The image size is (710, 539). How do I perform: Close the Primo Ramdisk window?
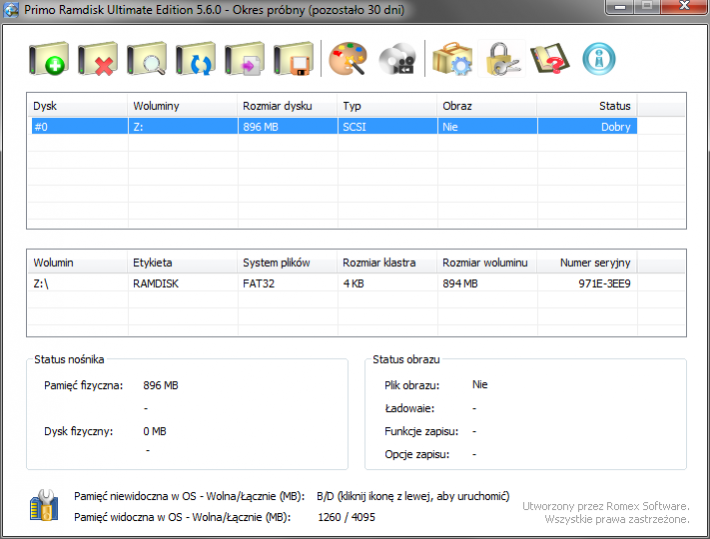tap(684, 6)
